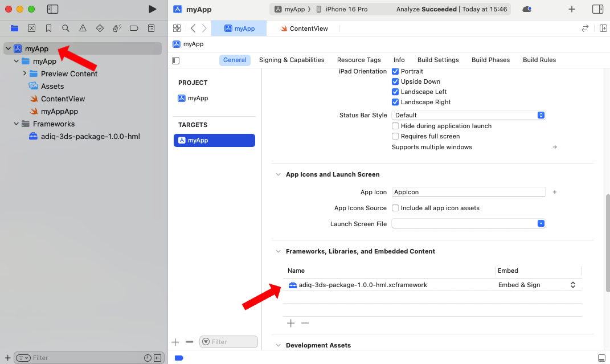Remove framework with minus under Embedded Content

[x=305, y=323]
